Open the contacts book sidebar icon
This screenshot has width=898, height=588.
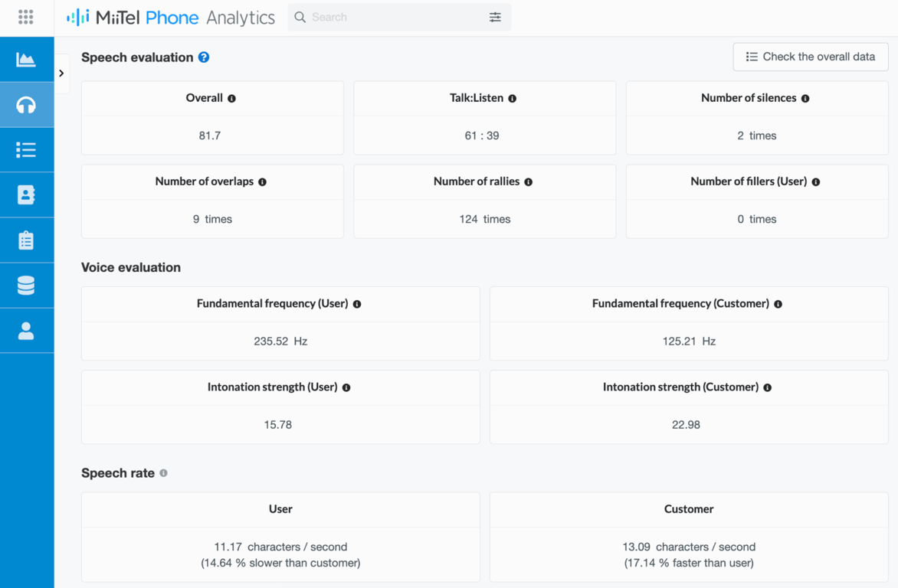point(26,195)
